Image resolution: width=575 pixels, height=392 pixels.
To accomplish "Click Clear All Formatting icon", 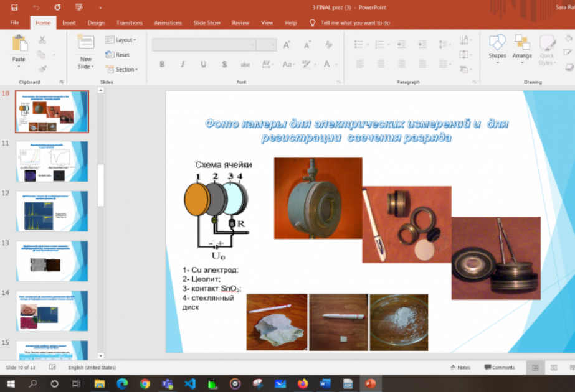I will click(x=328, y=45).
